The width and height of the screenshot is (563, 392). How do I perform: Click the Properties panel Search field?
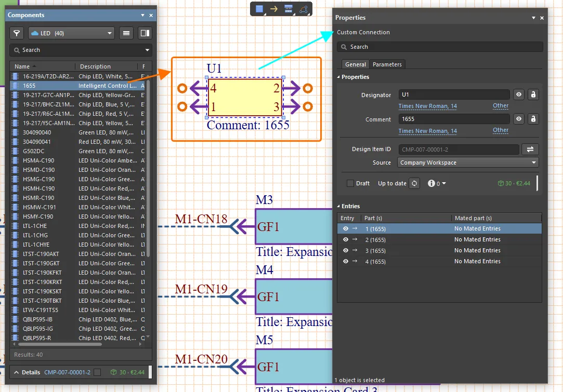coord(440,47)
